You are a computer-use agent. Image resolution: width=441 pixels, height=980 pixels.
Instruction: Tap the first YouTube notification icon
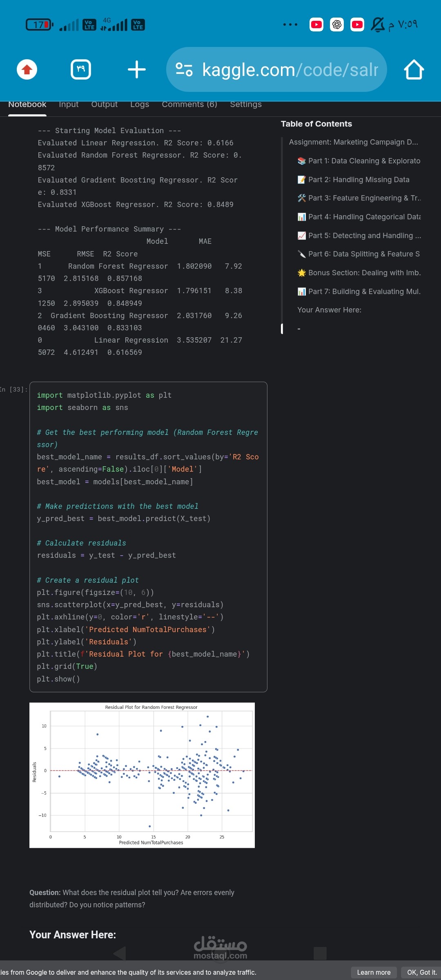click(316, 24)
